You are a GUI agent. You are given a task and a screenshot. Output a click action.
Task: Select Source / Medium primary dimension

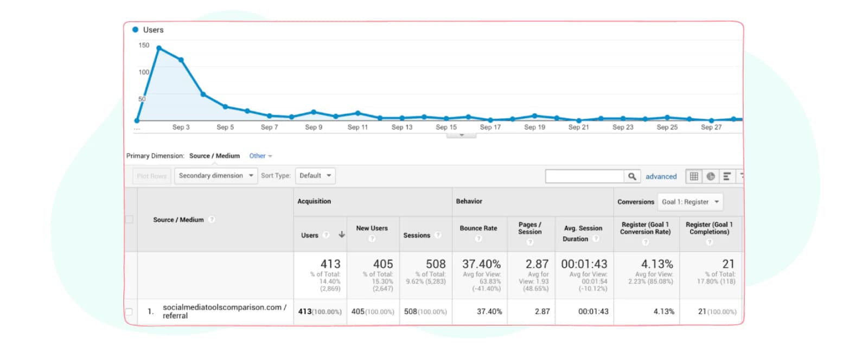click(214, 156)
